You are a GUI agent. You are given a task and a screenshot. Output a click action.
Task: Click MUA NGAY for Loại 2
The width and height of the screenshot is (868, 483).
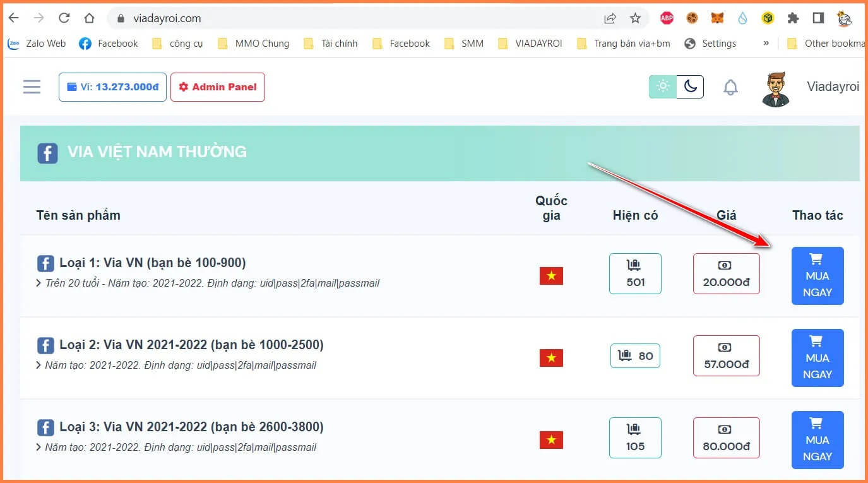[x=817, y=358]
